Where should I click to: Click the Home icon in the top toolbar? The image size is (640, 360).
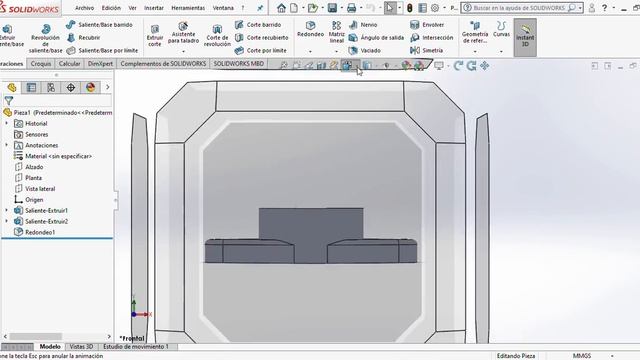click(281, 8)
